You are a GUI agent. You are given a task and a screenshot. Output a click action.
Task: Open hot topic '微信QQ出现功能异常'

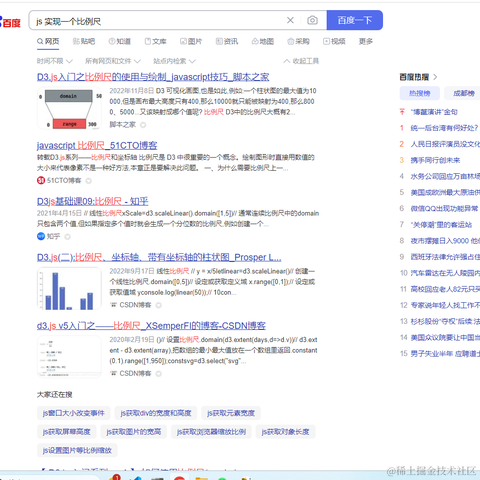[444, 209]
